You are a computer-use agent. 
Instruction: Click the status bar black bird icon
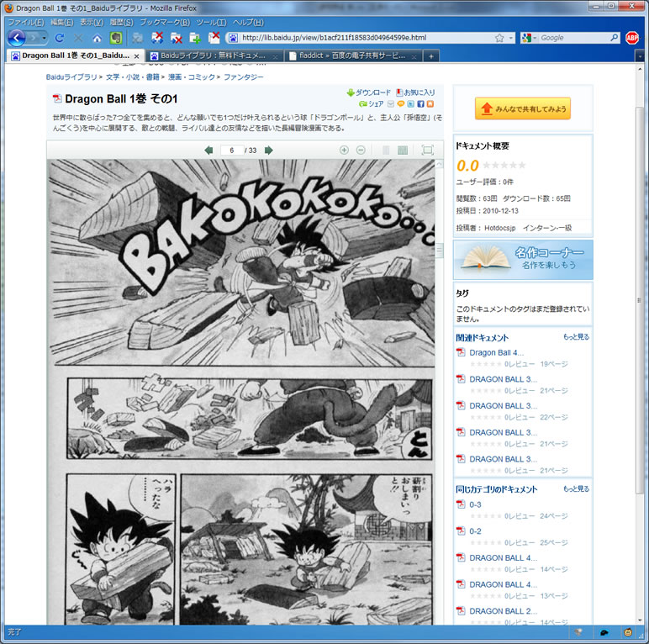pos(604,632)
